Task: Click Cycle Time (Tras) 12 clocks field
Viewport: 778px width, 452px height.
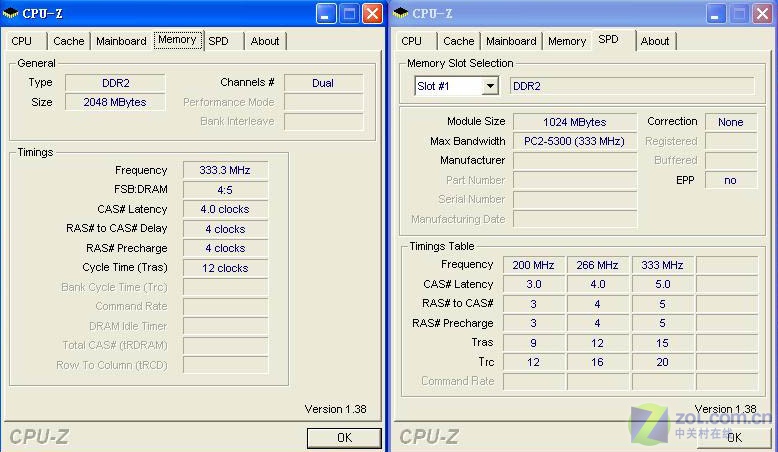Action: click(x=225, y=268)
